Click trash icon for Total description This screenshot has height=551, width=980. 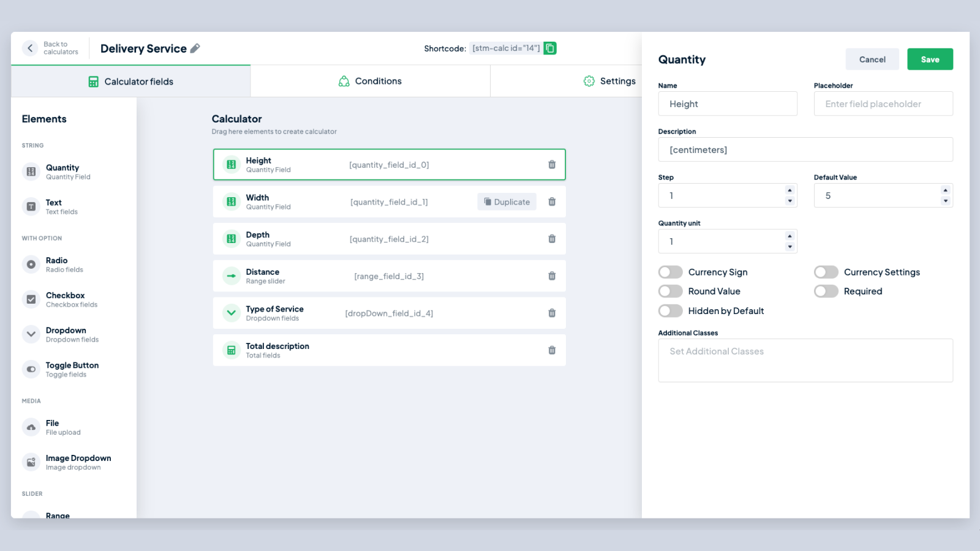click(552, 350)
